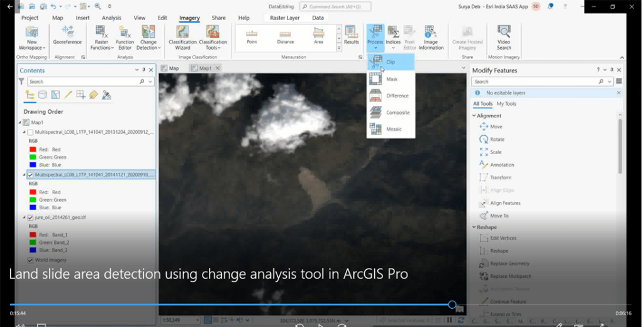Select the Transform tool
This screenshot has height=327, width=644.
click(x=496, y=177)
